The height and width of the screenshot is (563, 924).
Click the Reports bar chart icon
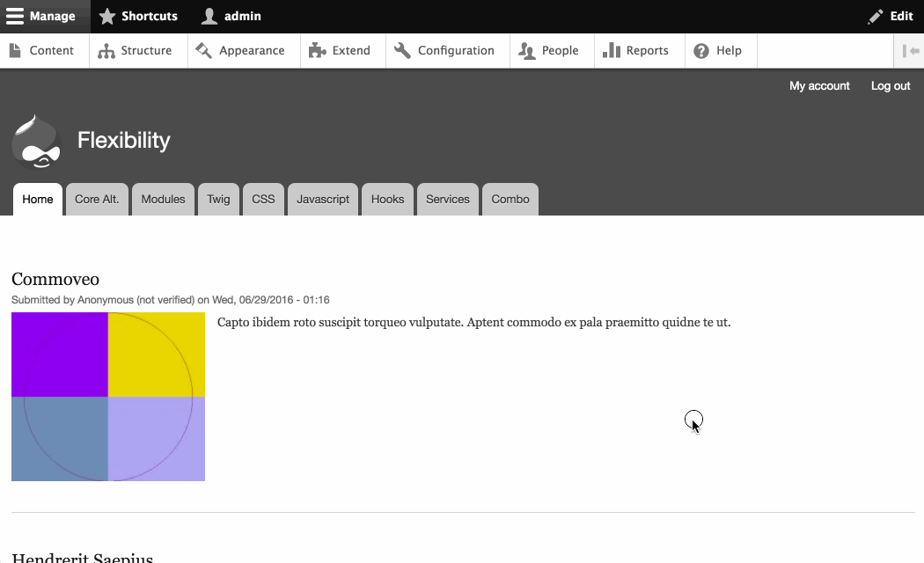tap(612, 51)
